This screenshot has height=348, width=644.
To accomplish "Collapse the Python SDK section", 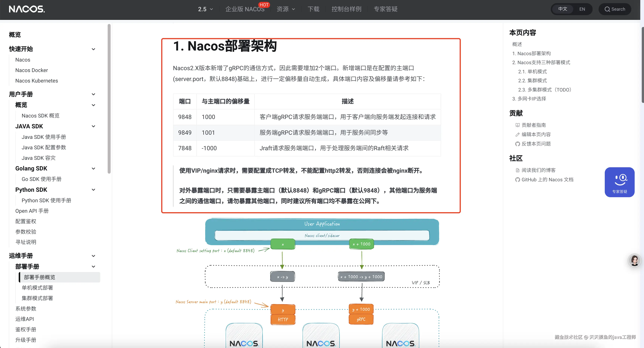I will click(x=93, y=190).
